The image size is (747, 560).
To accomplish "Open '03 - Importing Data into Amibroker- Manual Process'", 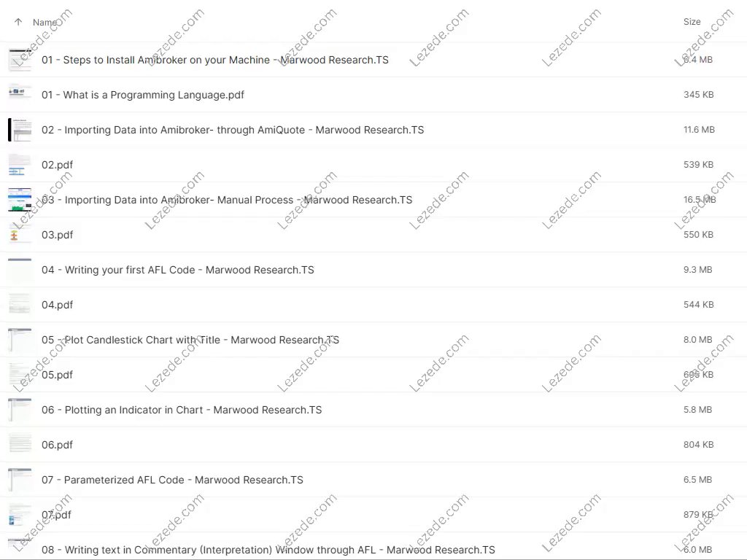I will [227, 200].
